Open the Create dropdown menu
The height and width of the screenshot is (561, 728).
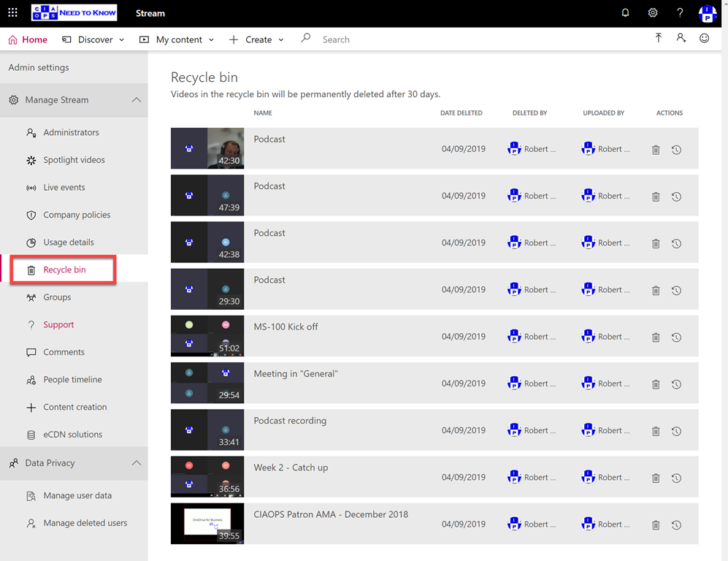[256, 39]
